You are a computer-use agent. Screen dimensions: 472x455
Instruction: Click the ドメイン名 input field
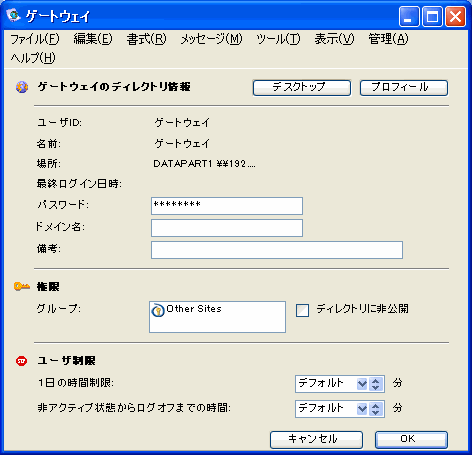[x=227, y=228]
